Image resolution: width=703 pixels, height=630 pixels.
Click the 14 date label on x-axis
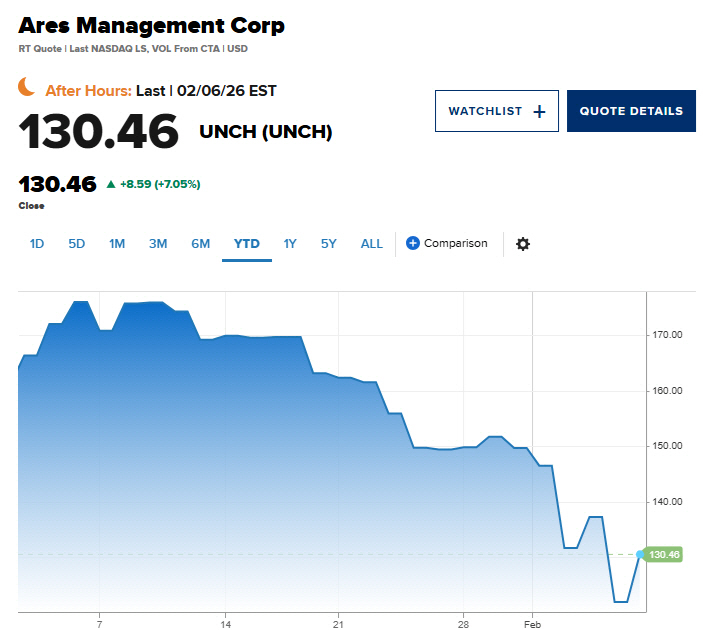(226, 624)
